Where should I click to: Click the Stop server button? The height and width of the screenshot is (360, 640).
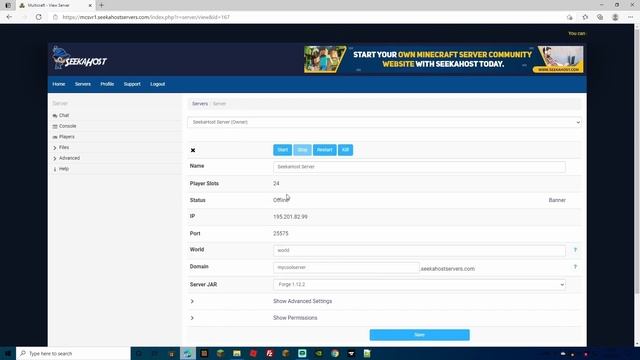pyautogui.click(x=302, y=150)
